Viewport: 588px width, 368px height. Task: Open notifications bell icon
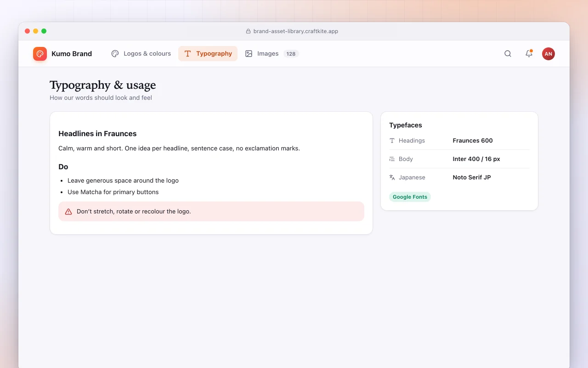click(x=529, y=54)
